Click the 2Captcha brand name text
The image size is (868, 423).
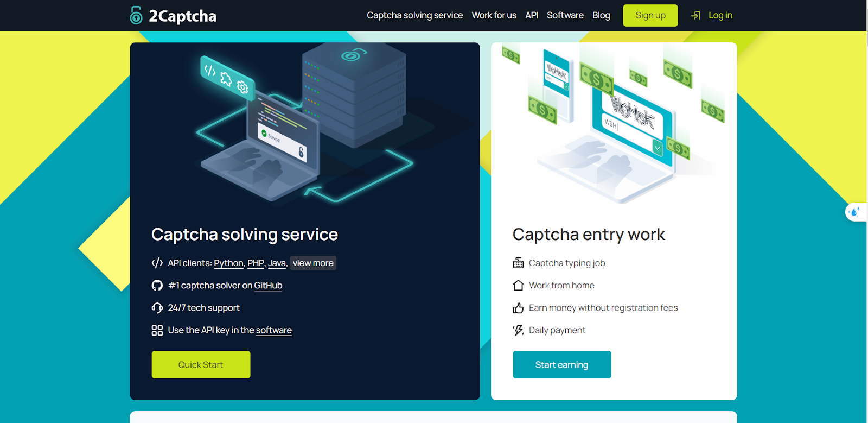coord(183,16)
